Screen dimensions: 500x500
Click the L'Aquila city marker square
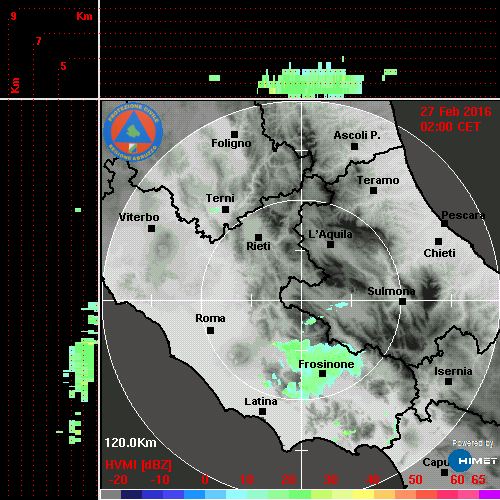pyautogui.click(x=330, y=245)
